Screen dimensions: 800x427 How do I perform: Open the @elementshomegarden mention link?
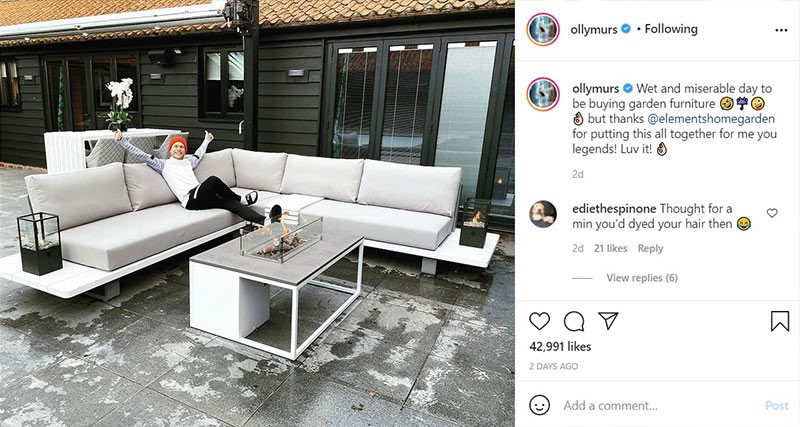pyautogui.click(x=711, y=119)
